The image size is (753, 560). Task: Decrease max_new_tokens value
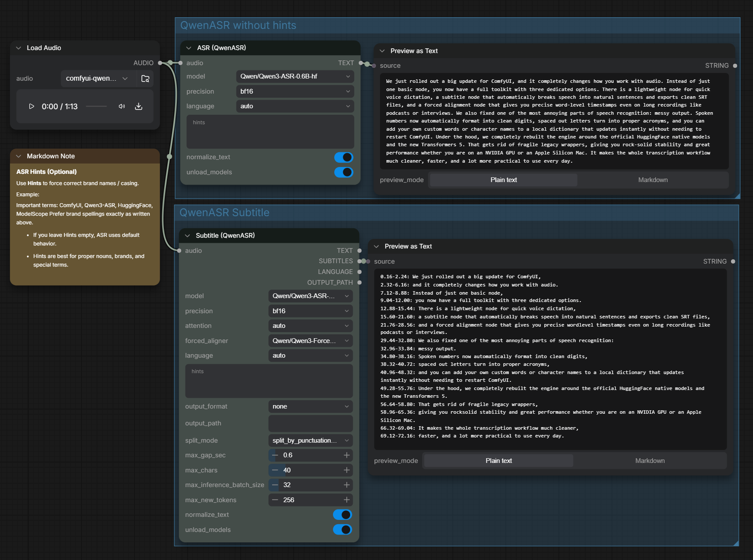(x=275, y=500)
